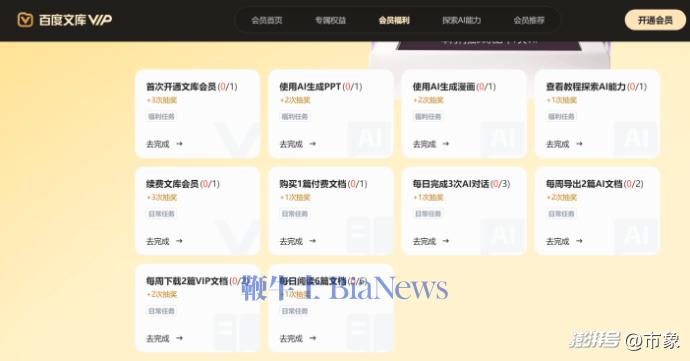Click arrow icon on 首次开通文库会员 card

click(x=179, y=144)
